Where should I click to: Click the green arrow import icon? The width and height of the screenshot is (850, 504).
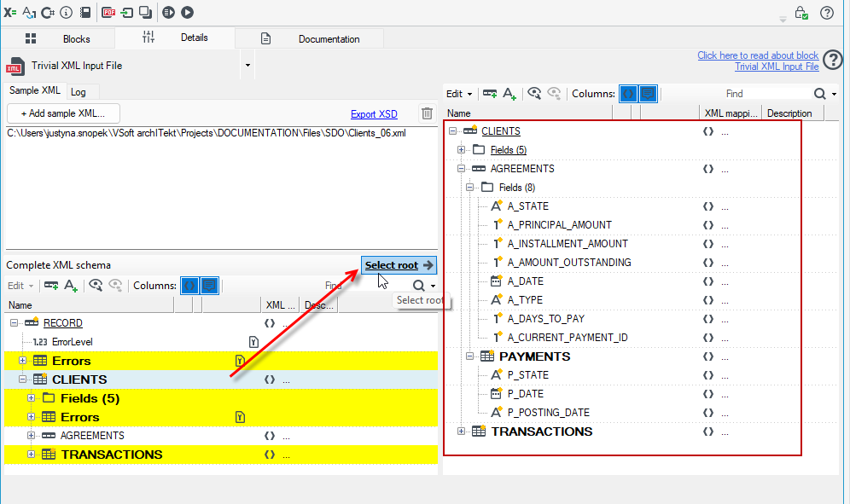[127, 12]
